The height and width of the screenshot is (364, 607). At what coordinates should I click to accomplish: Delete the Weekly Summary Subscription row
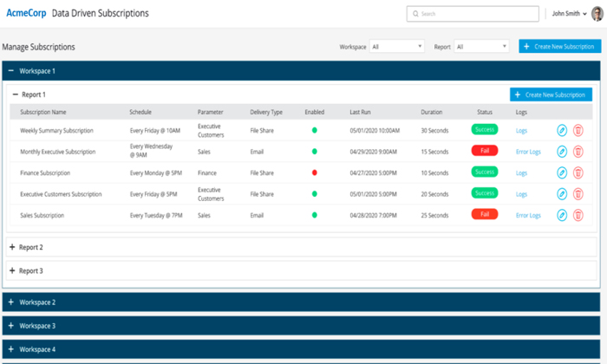[x=578, y=130]
